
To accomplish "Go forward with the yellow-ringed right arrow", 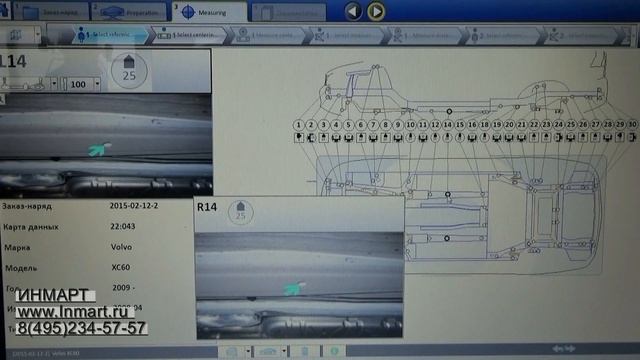I will [x=376, y=11].
